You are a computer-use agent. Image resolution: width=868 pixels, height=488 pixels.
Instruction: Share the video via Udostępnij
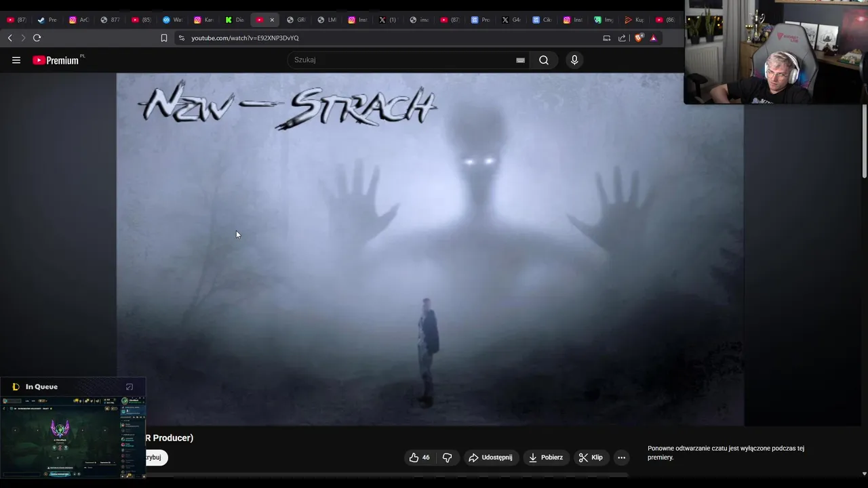click(x=490, y=457)
